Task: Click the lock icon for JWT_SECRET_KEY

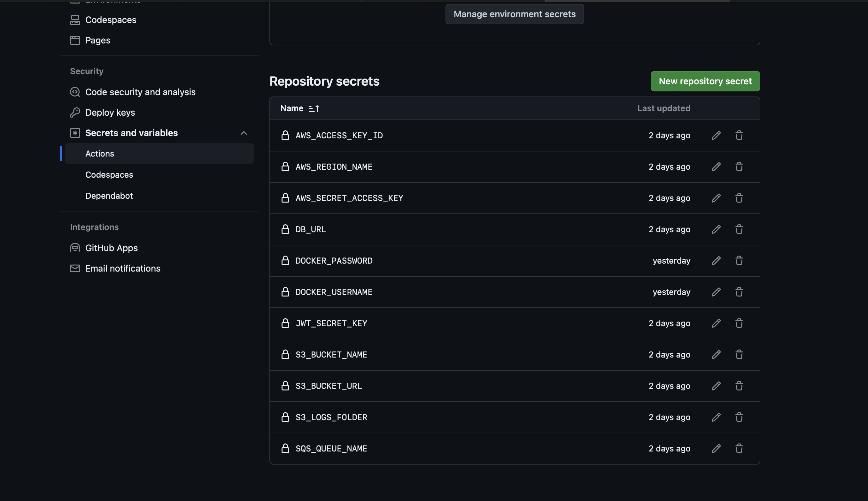Action: coord(284,323)
